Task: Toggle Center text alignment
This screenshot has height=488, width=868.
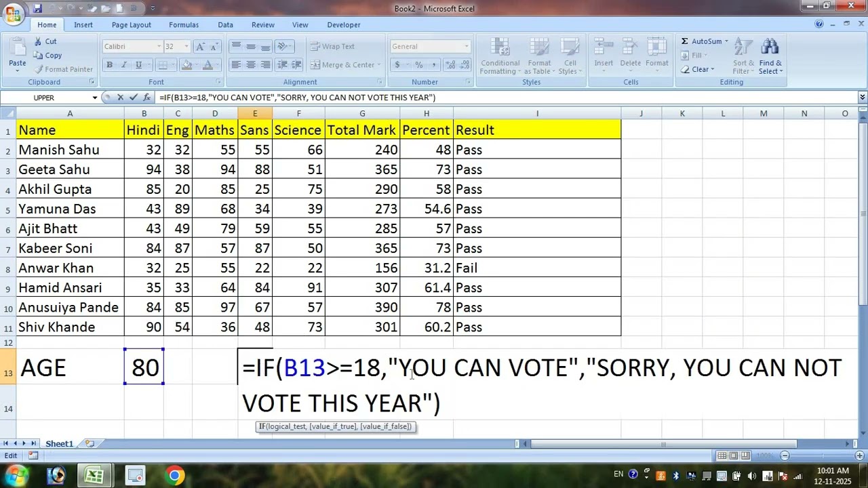Action: click(251, 65)
